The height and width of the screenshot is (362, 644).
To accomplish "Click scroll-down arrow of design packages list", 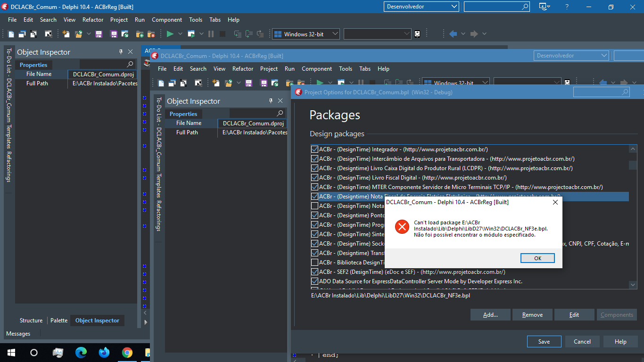I will coord(633,285).
